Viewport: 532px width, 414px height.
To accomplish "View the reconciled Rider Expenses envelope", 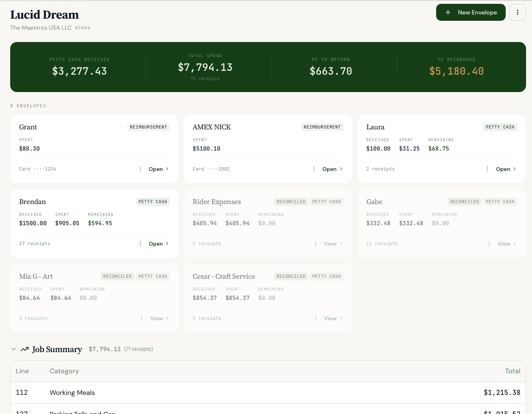I will (x=333, y=243).
